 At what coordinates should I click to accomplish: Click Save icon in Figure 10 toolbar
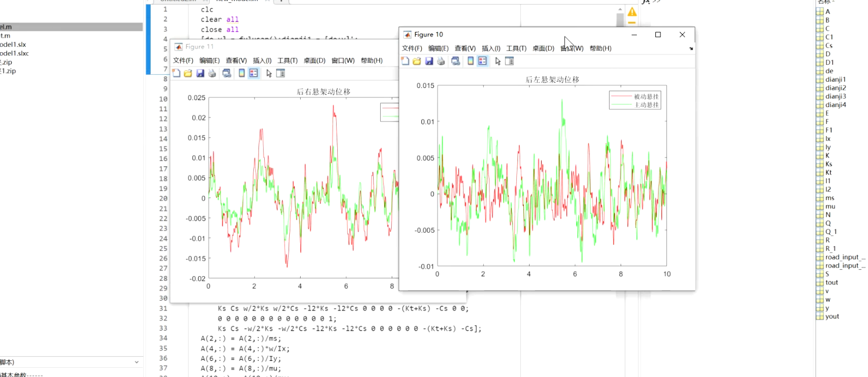tap(429, 61)
